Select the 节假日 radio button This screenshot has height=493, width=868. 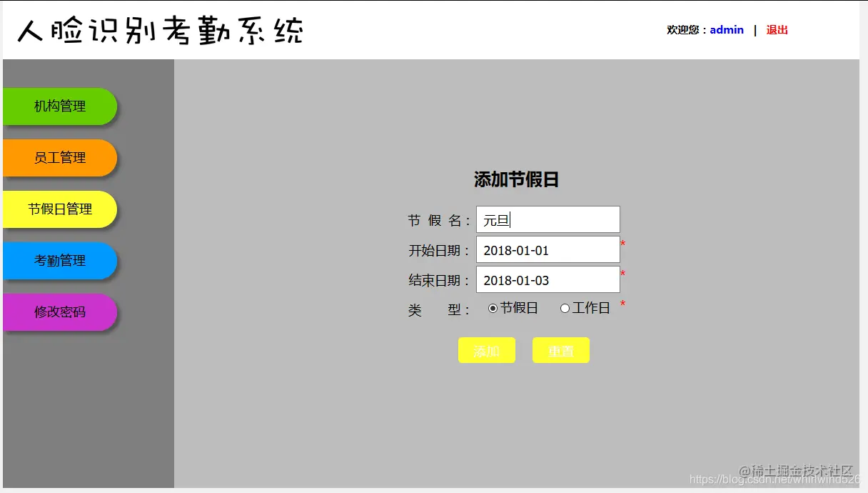493,309
